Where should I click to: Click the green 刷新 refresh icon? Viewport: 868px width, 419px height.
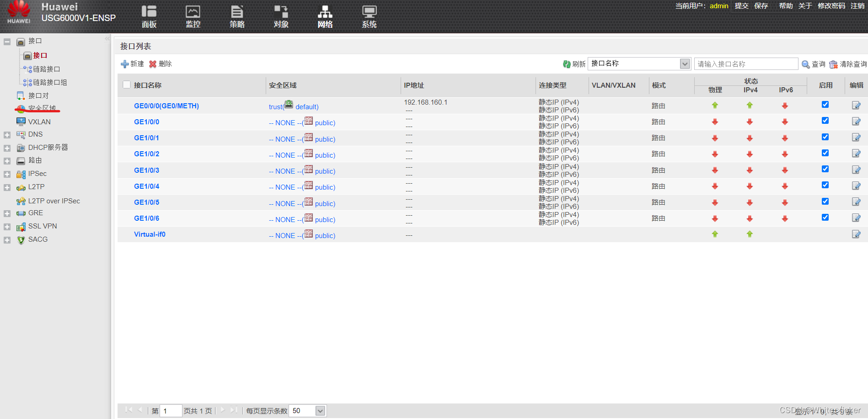[567, 64]
